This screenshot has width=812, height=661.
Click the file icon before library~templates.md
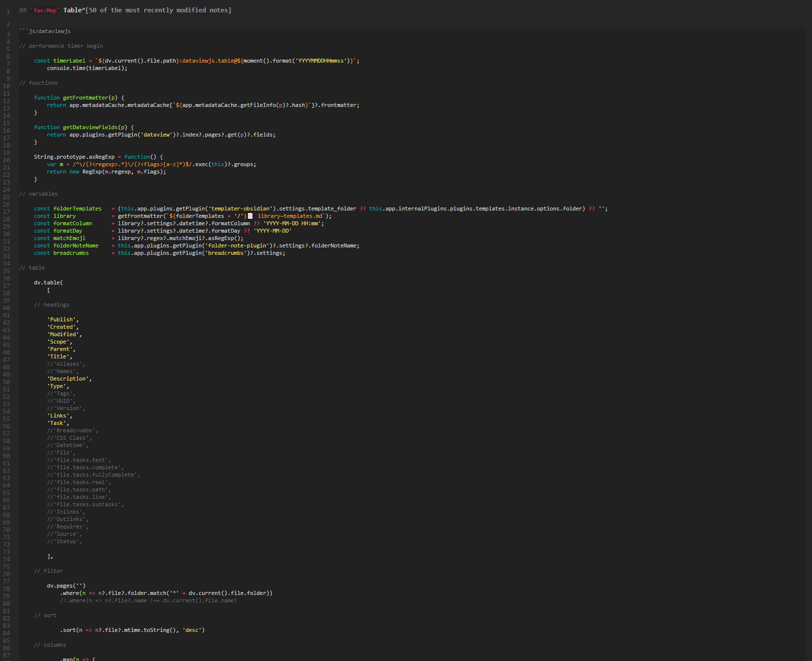point(250,216)
